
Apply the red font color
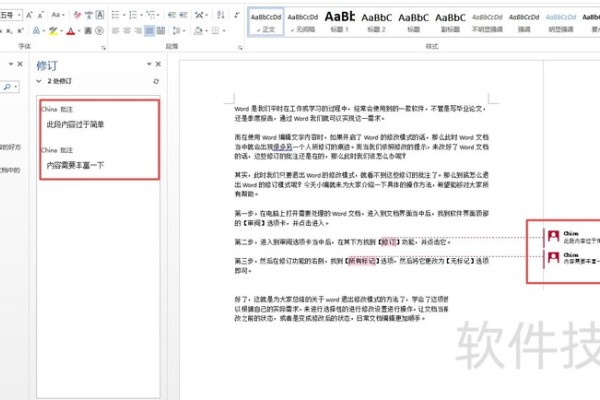(71, 31)
